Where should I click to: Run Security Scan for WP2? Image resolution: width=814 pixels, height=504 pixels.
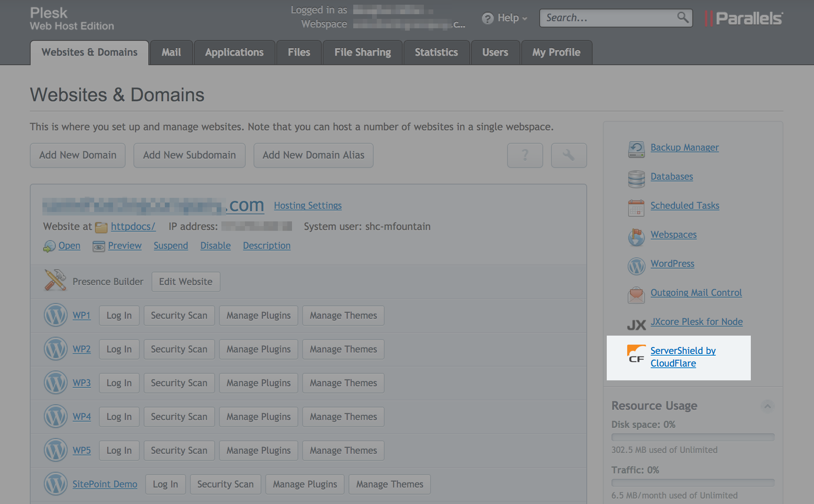click(179, 349)
